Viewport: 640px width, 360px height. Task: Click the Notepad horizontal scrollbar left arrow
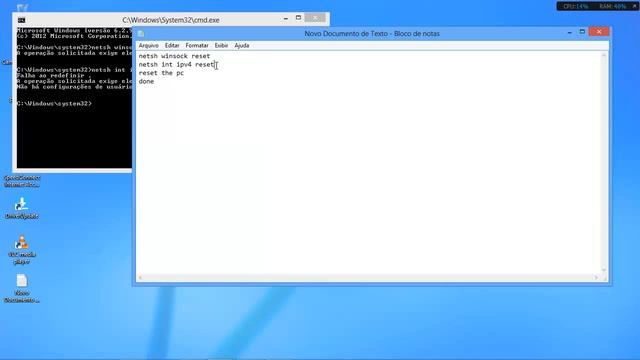(x=140, y=278)
